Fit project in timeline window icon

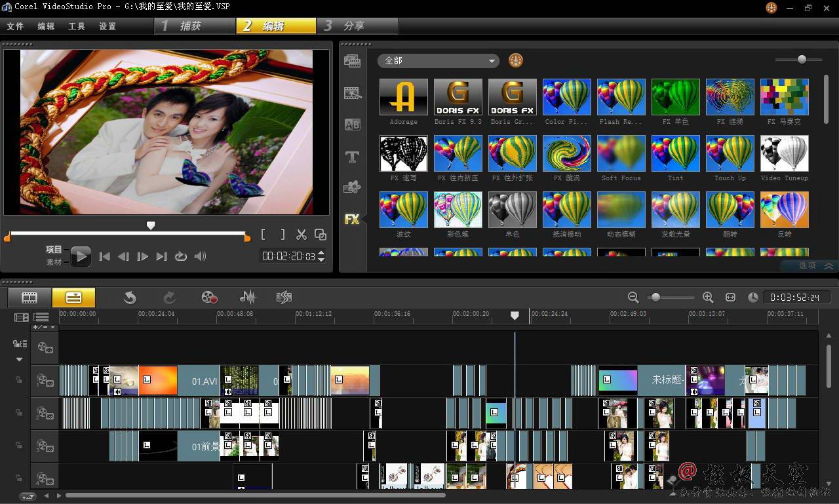click(731, 298)
